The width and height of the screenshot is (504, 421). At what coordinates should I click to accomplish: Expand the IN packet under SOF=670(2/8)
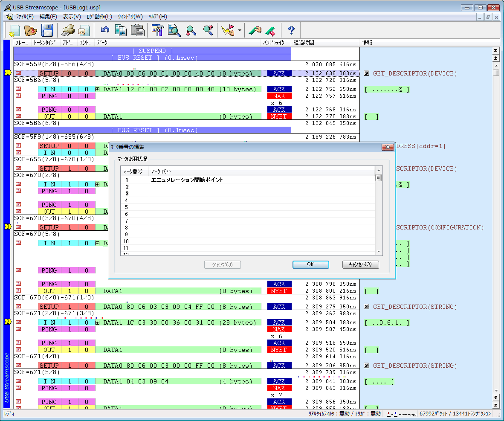click(x=97, y=184)
